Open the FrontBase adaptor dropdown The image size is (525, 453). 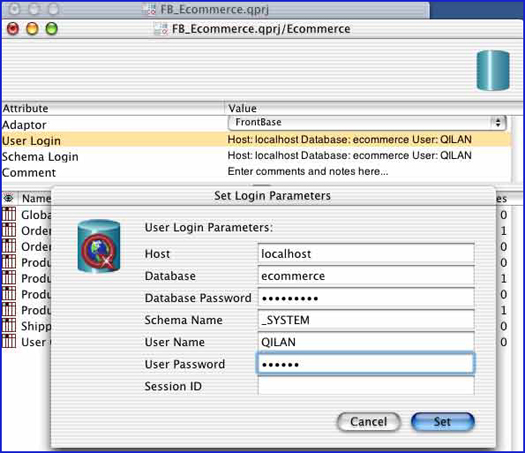(x=367, y=123)
